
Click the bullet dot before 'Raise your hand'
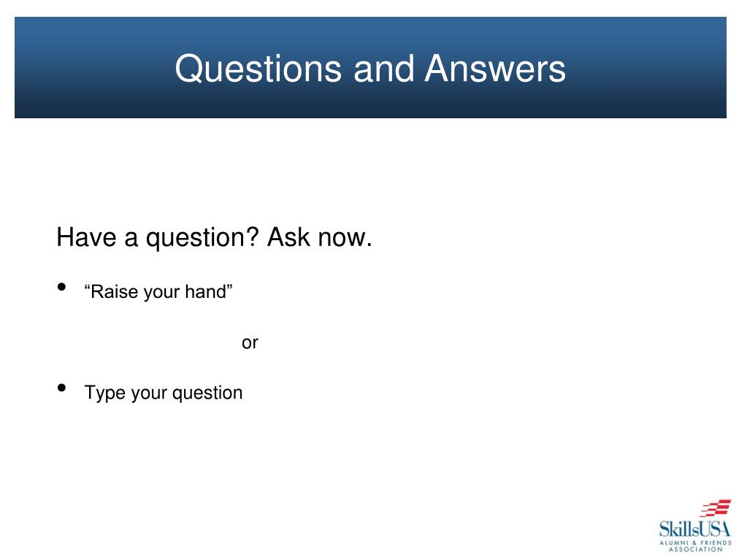click(61, 287)
